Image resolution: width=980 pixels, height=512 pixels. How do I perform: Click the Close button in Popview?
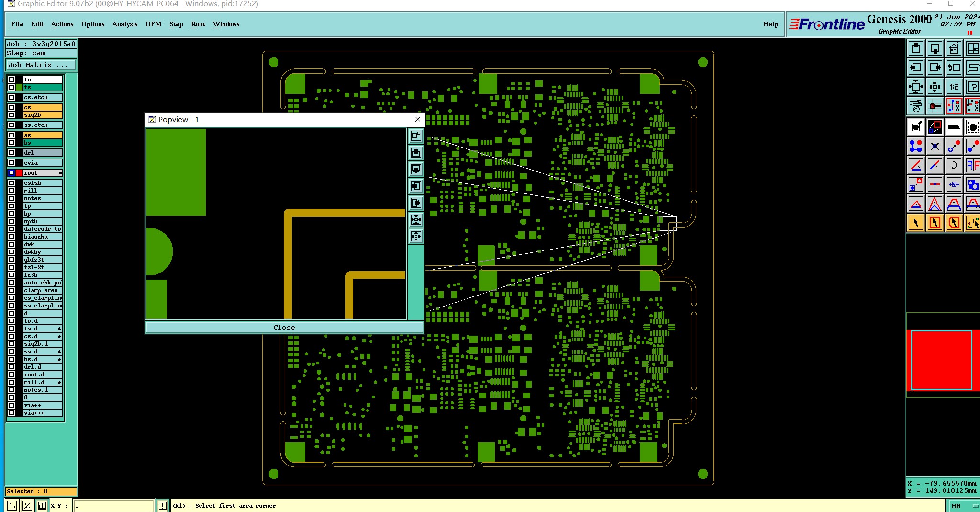pyautogui.click(x=284, y=327)
